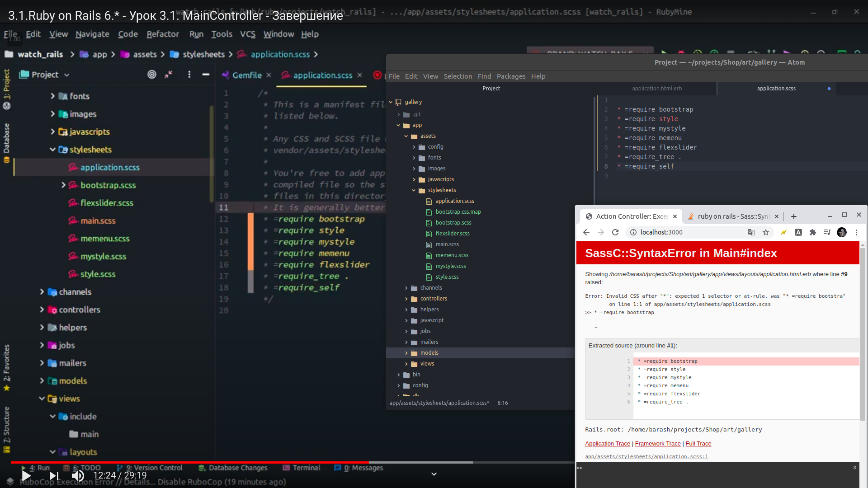Click the Application Trace link
Screen dimensions: 868x488
(x=607, y=444)
